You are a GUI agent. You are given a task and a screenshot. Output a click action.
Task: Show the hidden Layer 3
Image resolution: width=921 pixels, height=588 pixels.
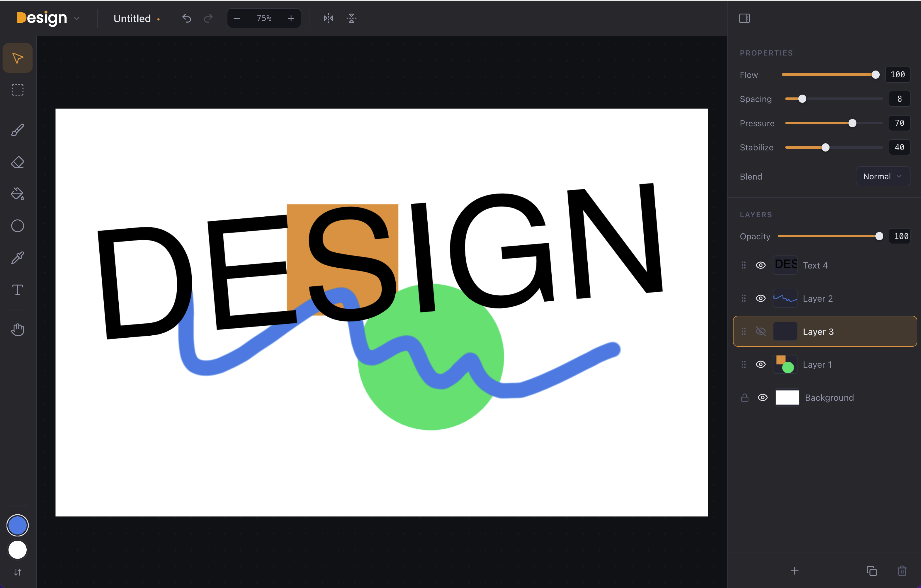click(761, 331)
